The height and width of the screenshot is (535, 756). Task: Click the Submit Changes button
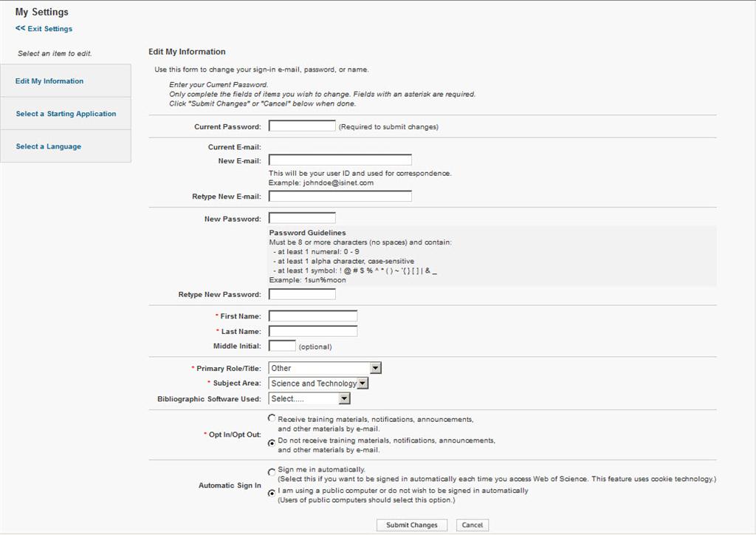[411, 525]
